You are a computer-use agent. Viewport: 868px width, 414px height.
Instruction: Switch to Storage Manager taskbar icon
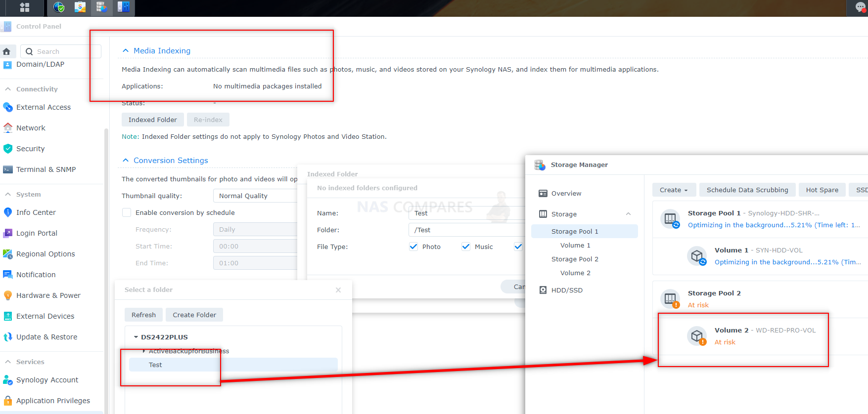point(102,7)
